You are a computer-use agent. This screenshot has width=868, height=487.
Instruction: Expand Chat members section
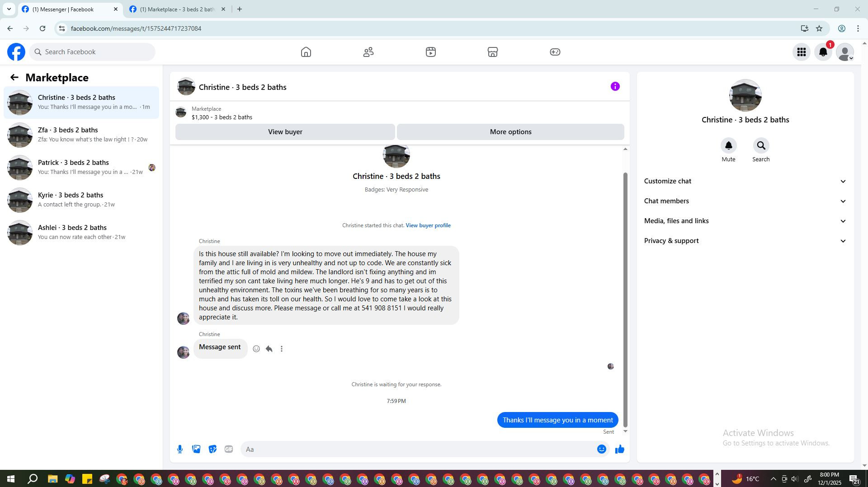click(745, 201)
